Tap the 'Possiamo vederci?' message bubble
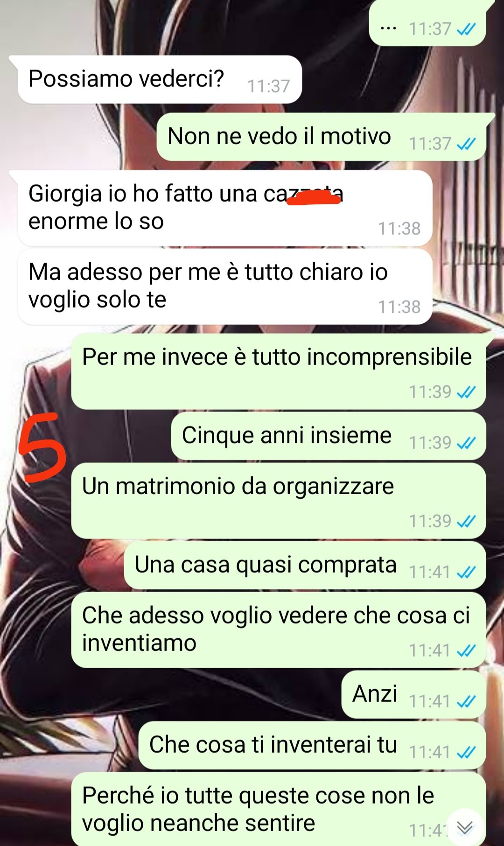Viewport: 504px width, 846px height. 159,79
